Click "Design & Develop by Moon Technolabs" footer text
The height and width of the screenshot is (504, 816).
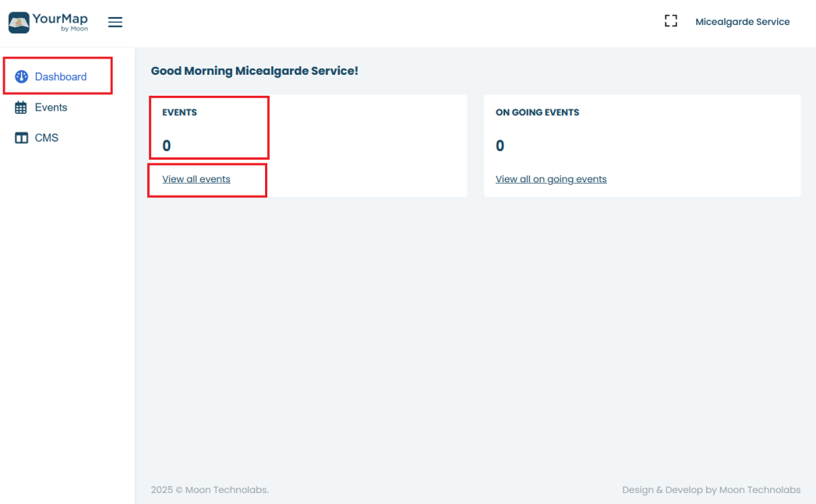pyautogui.click(x=711, y=490)
